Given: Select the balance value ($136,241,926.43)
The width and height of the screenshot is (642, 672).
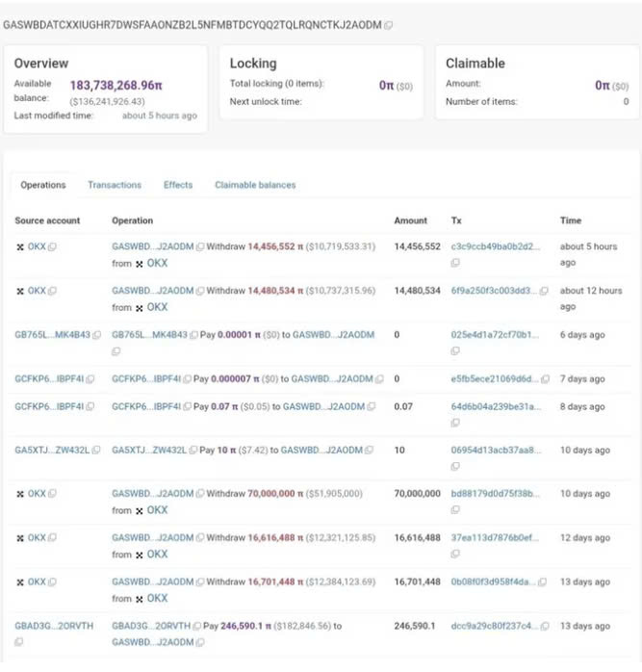Looking at the screenshot, I should point(107,102).
